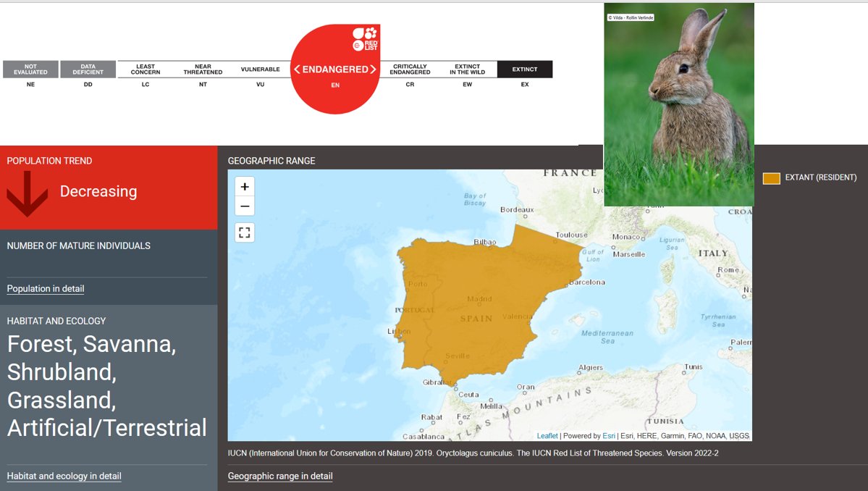Click the Madrid label on the map
This screenshot has width=868, height=491.
[479, 299]
